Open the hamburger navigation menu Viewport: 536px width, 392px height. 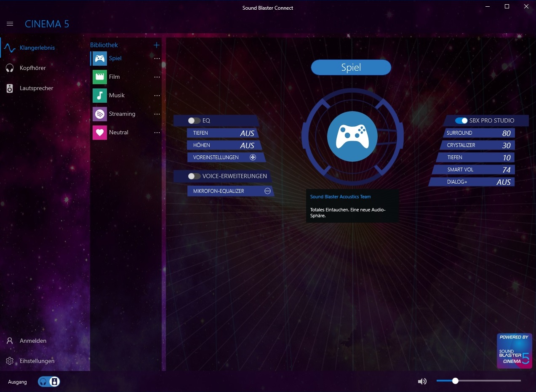pyautogui.click(x=10, y=24)
